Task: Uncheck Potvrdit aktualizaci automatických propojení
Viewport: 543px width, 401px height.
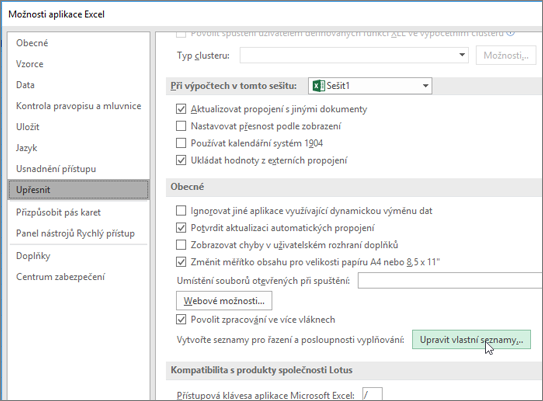Action: point(181,228)
